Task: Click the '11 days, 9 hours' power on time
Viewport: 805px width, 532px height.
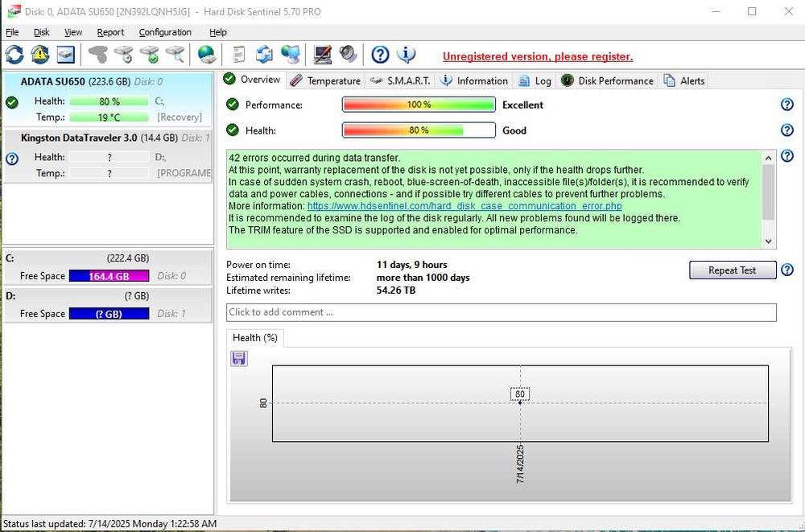Action: point(411,265)
